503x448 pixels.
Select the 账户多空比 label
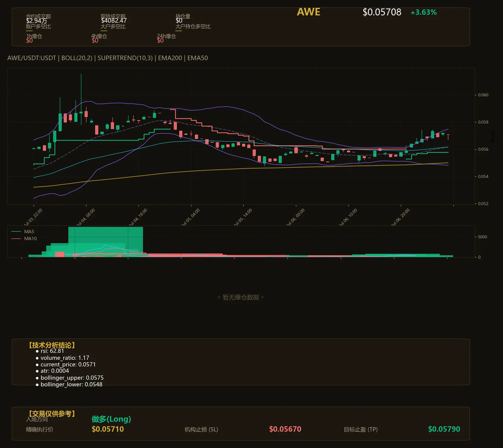(x=38, y=26)
